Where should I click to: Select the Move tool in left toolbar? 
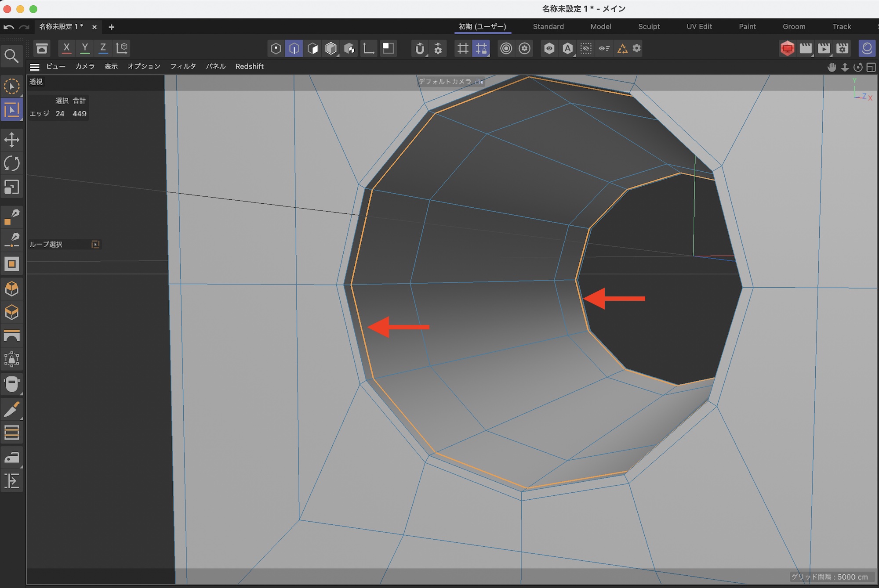coord(11,140)
